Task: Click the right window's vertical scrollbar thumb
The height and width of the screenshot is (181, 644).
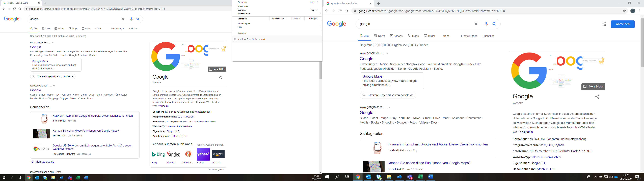Action: click(642, 43)
